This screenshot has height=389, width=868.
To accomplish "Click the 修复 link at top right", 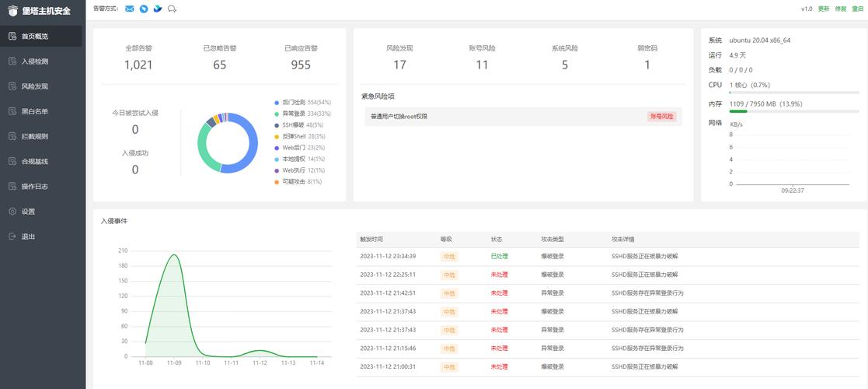I will (x=841, y=9).
